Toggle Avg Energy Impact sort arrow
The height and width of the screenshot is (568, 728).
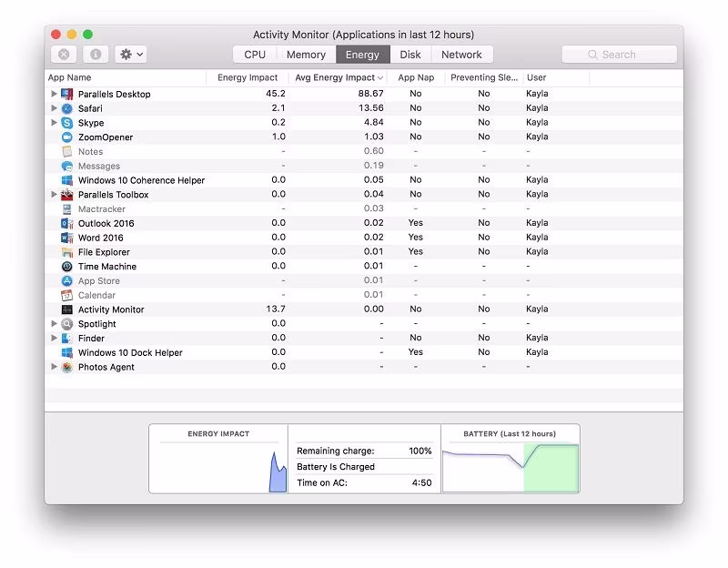(380, 78)
